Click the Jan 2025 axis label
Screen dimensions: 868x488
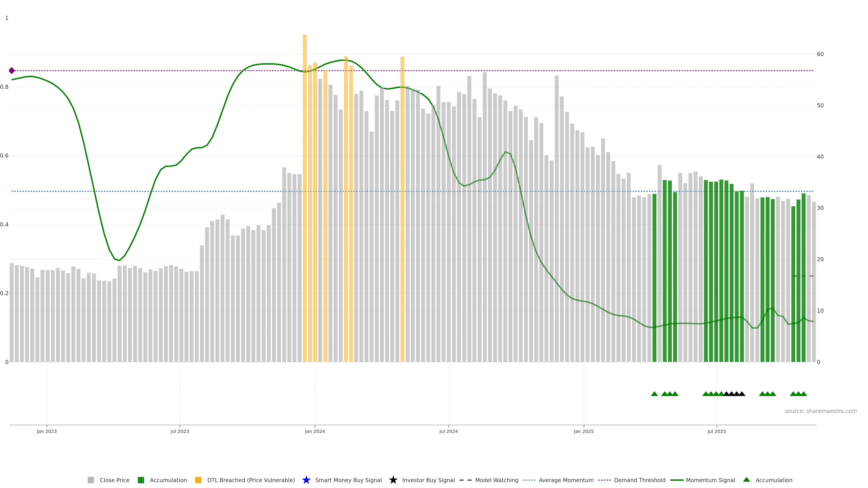click(584, 431)
